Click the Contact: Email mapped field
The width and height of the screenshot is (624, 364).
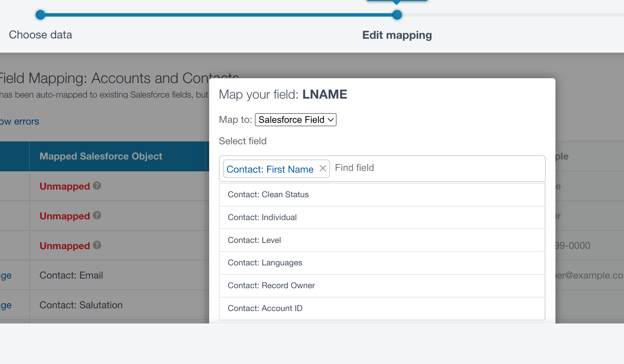(x=71, y=275)
